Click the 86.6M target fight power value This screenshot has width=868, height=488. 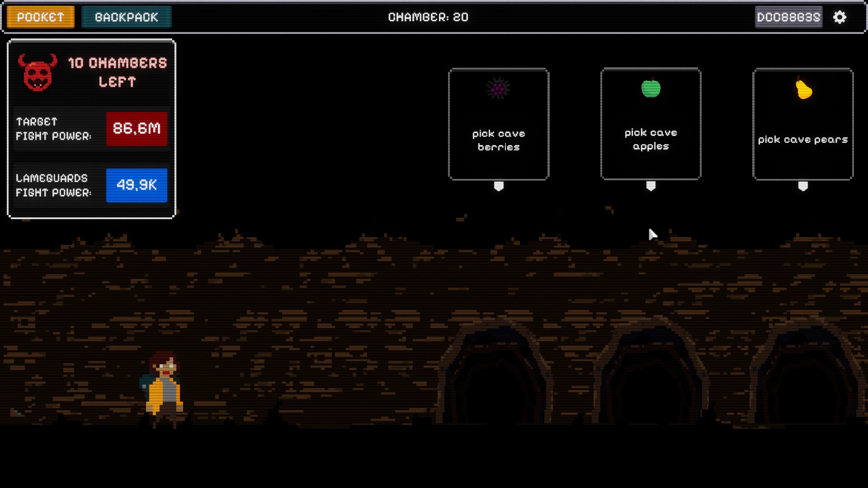coord(137,129)
